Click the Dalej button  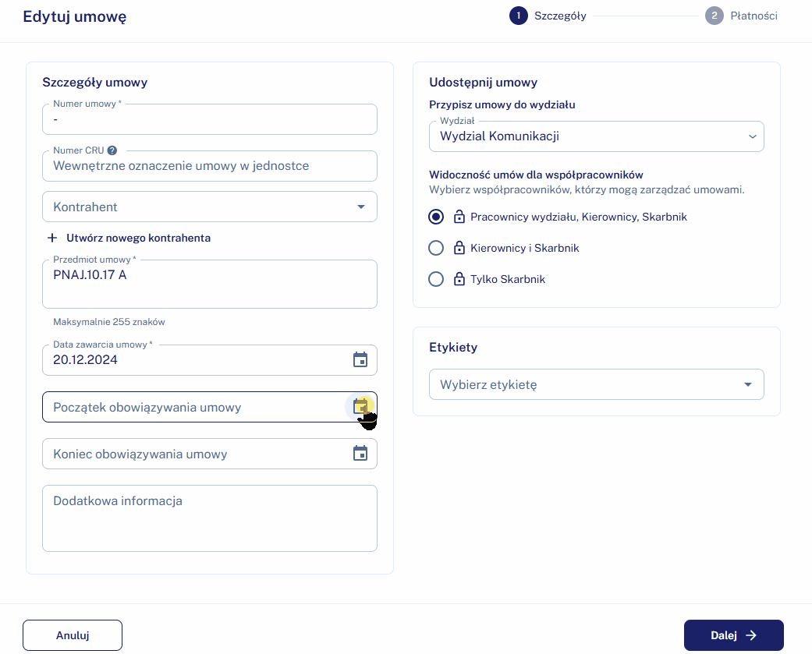click(733, 635)
